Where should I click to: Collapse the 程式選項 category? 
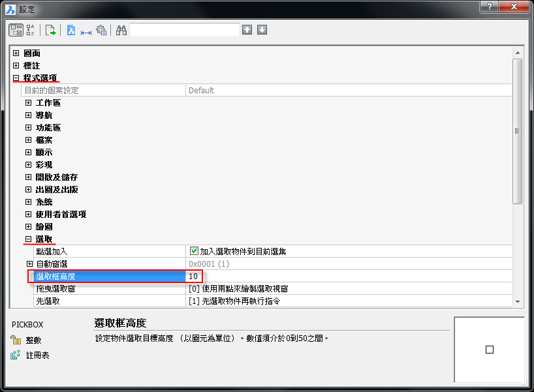tap(16, 78)
